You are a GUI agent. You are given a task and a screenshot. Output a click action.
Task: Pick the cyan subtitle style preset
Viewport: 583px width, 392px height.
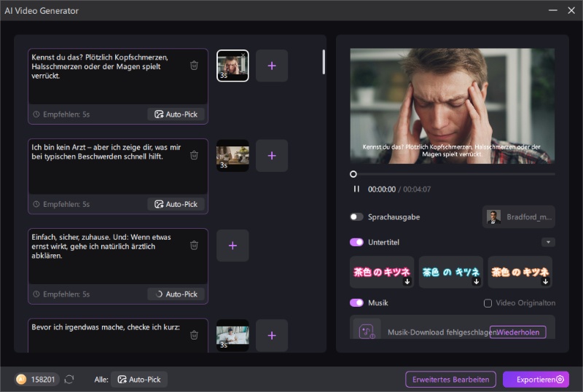(451, 272)
